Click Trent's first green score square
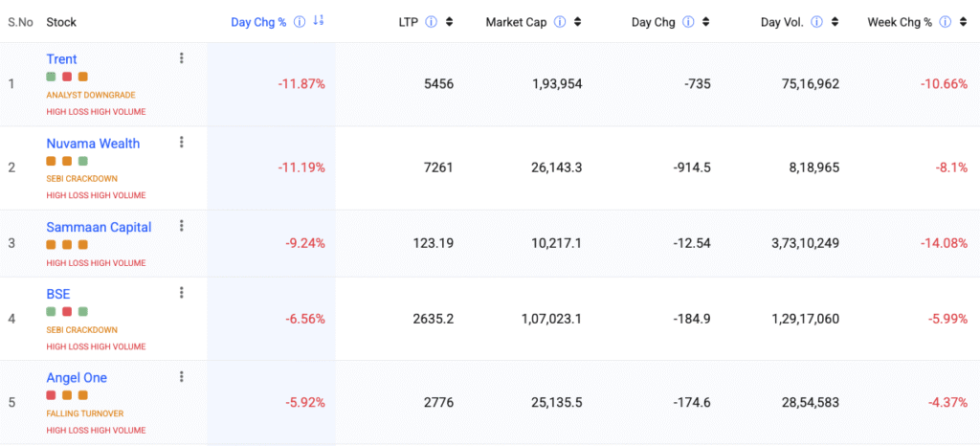Screen dimensions: 980x446 [52, 77]
